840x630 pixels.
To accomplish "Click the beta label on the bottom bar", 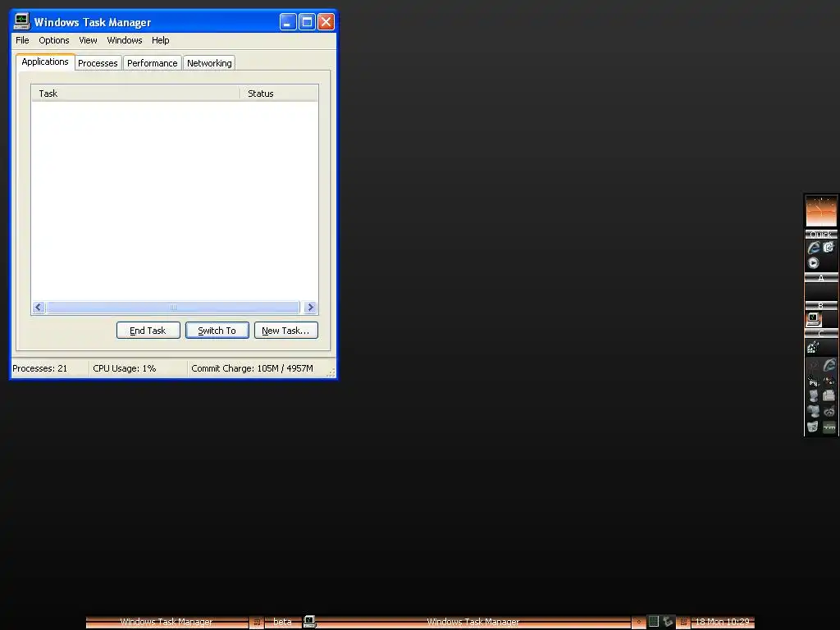I will 282,622.
